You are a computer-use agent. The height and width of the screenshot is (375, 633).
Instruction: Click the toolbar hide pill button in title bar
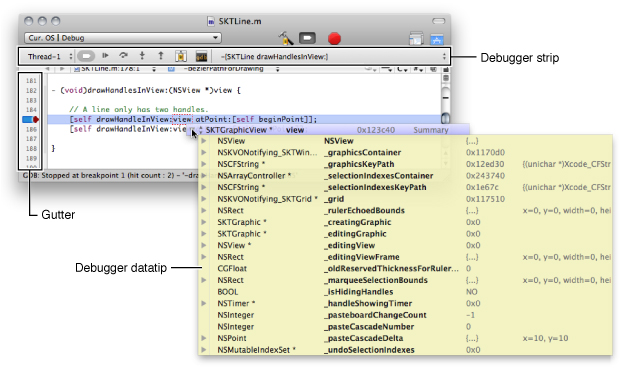tap(438, 21)
